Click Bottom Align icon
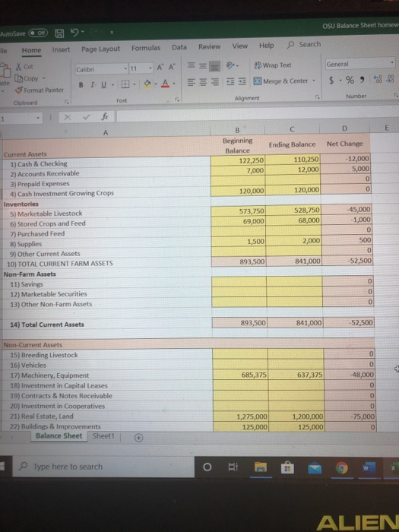This screenshot has width=399, height=532. (214, 65)
